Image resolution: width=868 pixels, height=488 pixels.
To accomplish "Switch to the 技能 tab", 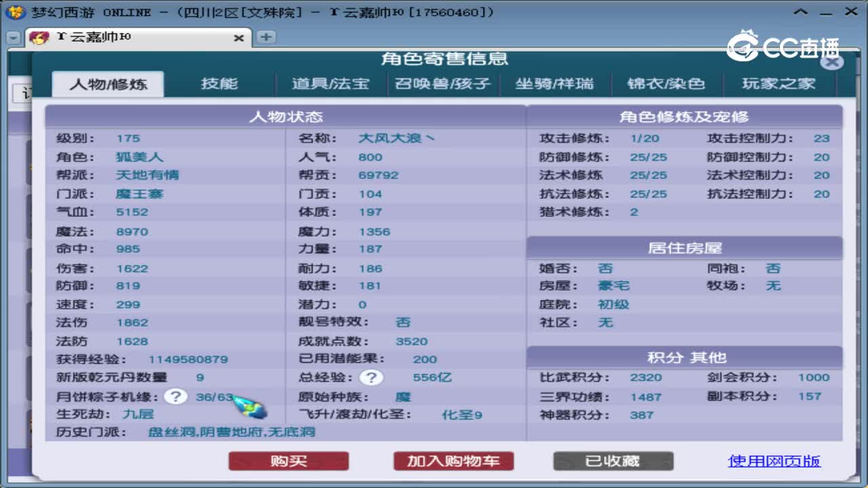I will point(219,83).
